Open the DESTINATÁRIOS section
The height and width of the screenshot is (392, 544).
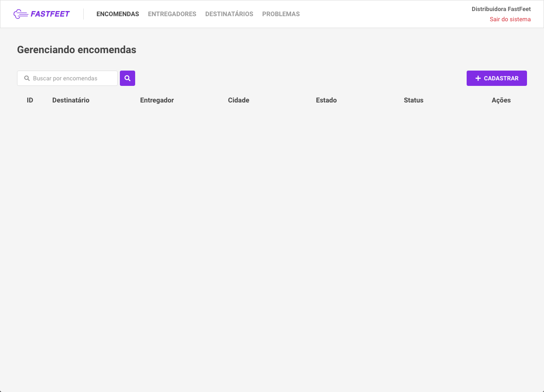click(x=229, y=14)
